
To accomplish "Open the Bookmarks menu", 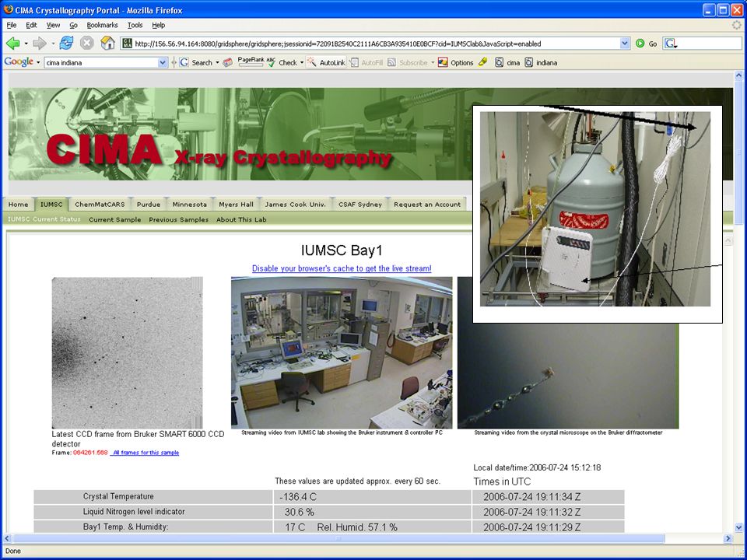I will click(x=102, y=25).
